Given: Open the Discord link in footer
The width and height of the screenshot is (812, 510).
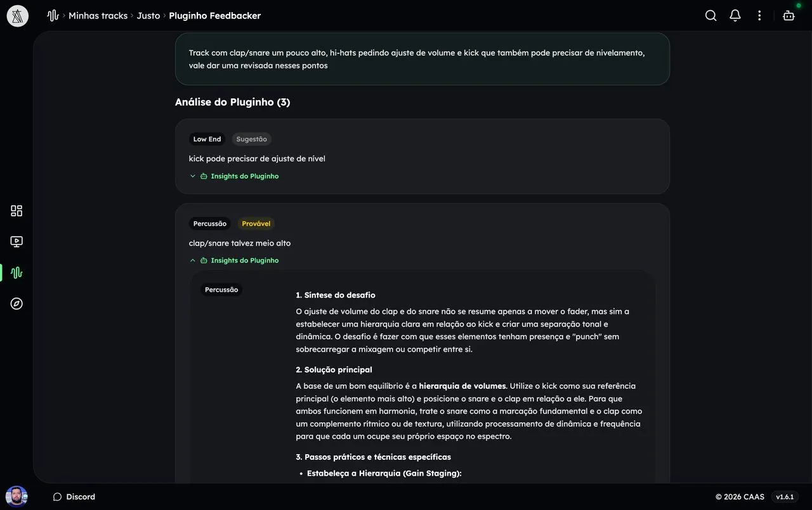Looking at the screenshot, I should pos(74,497).
